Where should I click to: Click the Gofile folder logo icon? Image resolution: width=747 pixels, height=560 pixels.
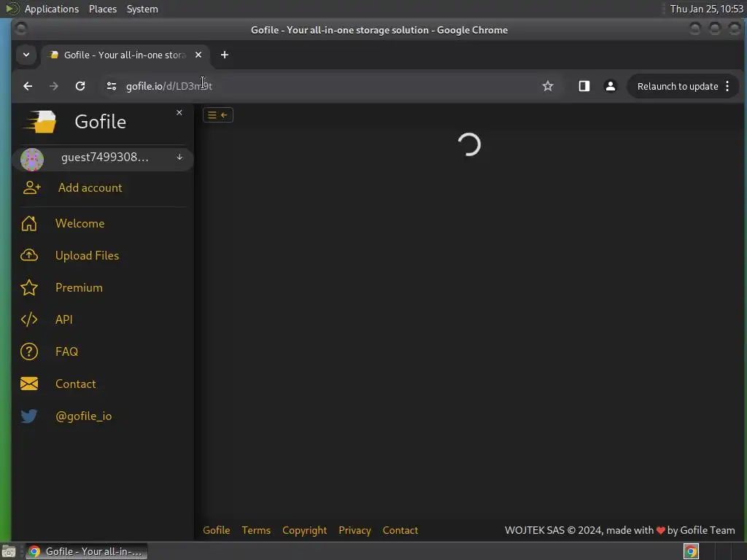pos(40,122)
